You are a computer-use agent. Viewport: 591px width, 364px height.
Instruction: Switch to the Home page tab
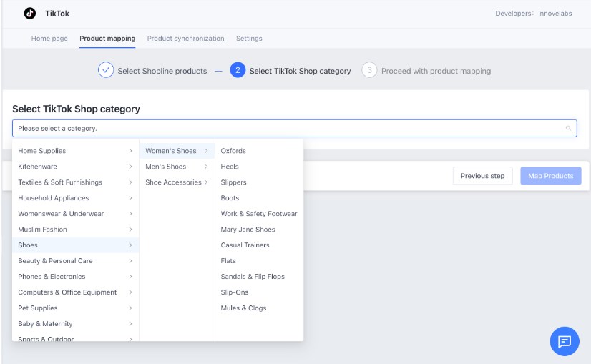[49, 39]
